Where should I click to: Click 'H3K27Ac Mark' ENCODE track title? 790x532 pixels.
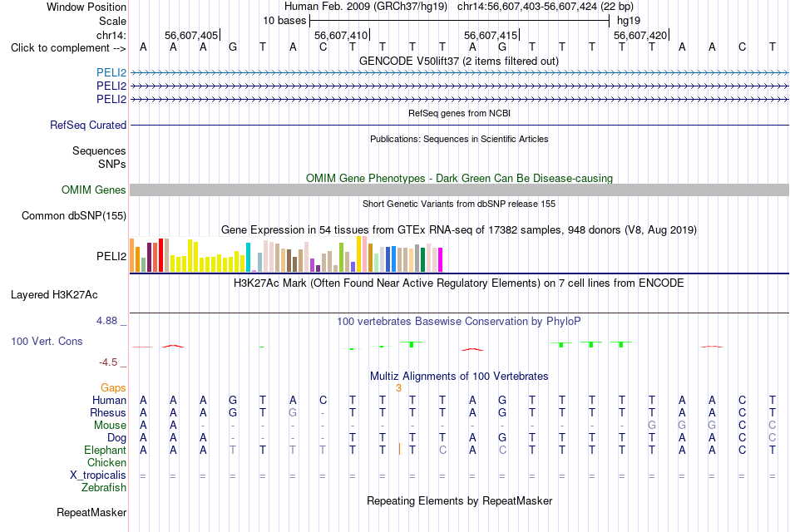pos(459,283)
